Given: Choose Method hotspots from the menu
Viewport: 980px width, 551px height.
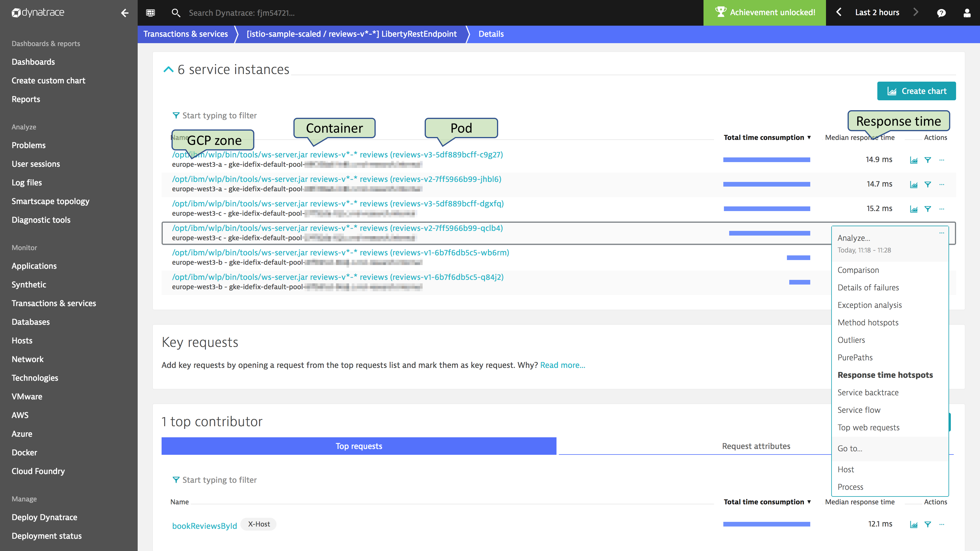Looking at the screenshot, I should pyautogui.click(x=868, y=322).
